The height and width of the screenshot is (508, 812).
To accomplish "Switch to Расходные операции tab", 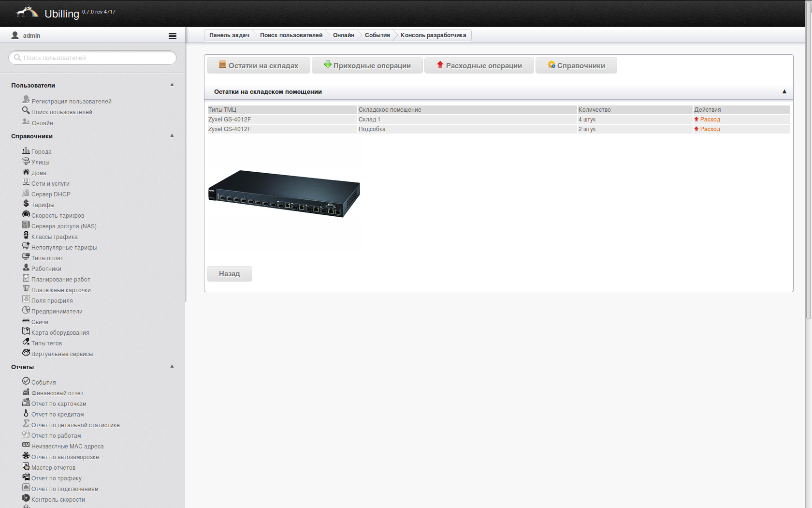I will tap(478, 66).
